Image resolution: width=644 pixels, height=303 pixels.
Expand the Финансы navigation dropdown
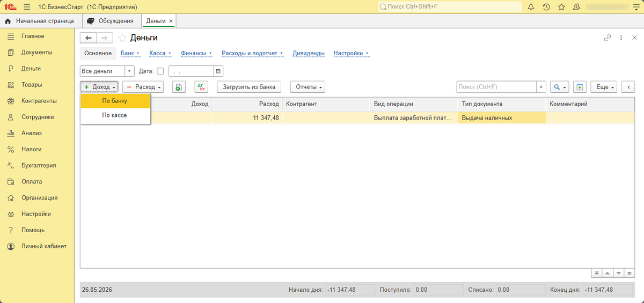pyautogui.click(x=196, y=53)
